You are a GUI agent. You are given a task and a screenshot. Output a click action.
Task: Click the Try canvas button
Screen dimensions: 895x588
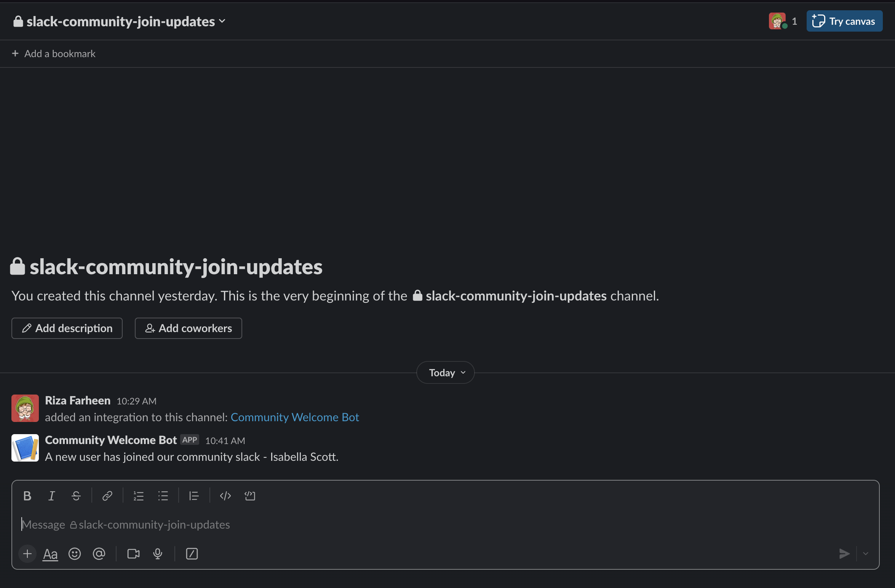coord(844,21)
